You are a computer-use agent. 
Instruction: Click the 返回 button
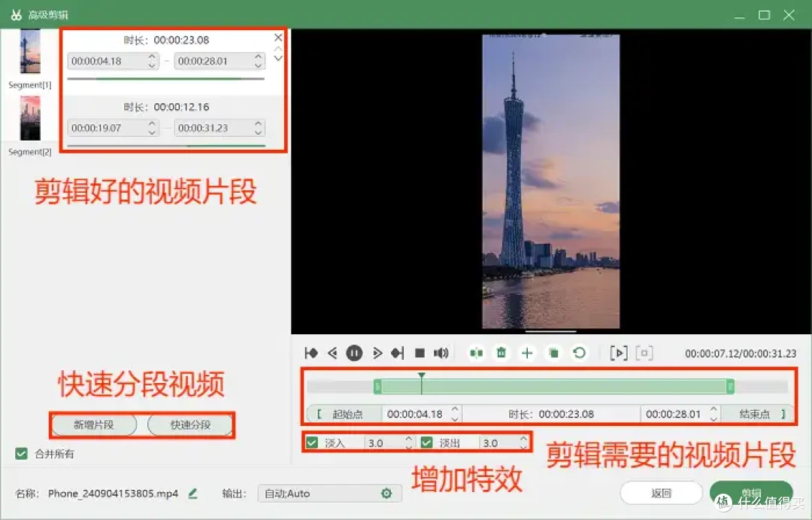click(662, 493)
